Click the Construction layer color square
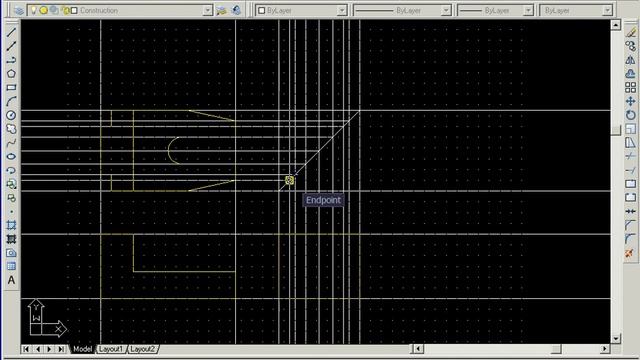This screenshot has width=640, height=360. (74, 10)
